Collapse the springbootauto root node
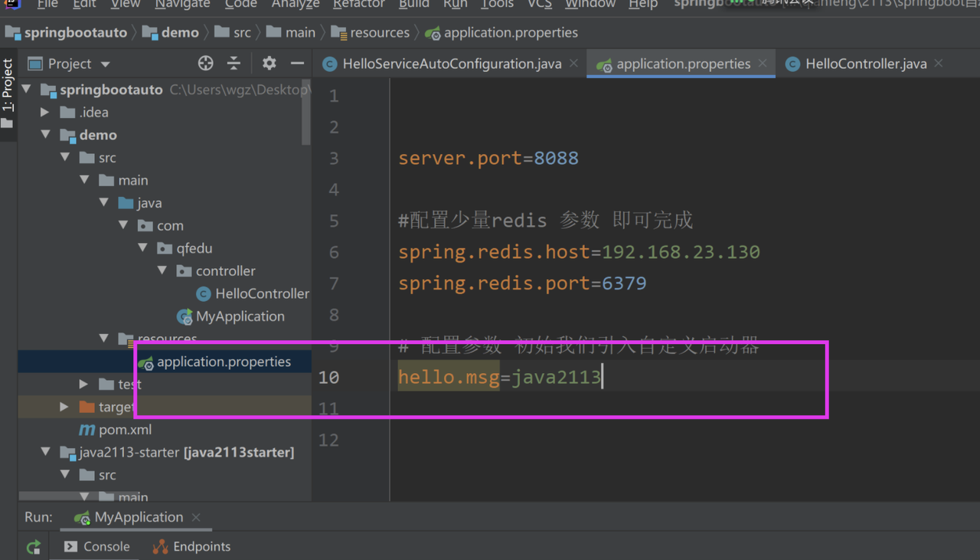Viewport: 980px width, 560px height. click(x=27, y=90)
